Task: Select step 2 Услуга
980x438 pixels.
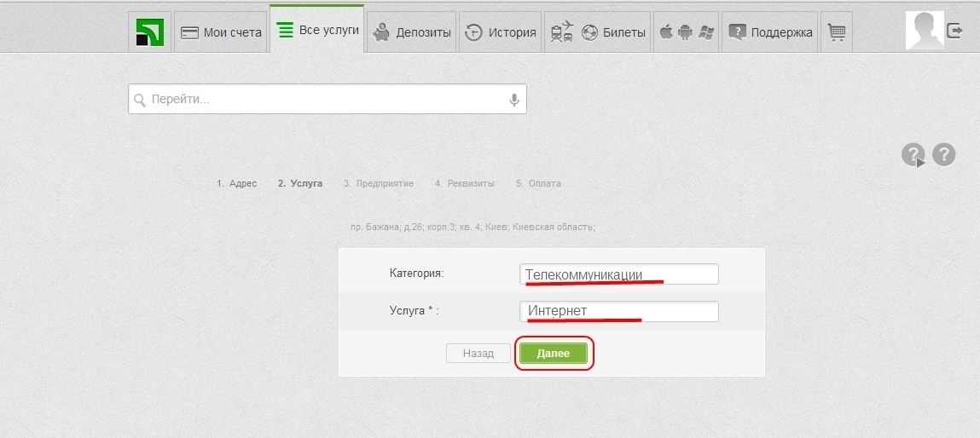Action: click(300, 184)
